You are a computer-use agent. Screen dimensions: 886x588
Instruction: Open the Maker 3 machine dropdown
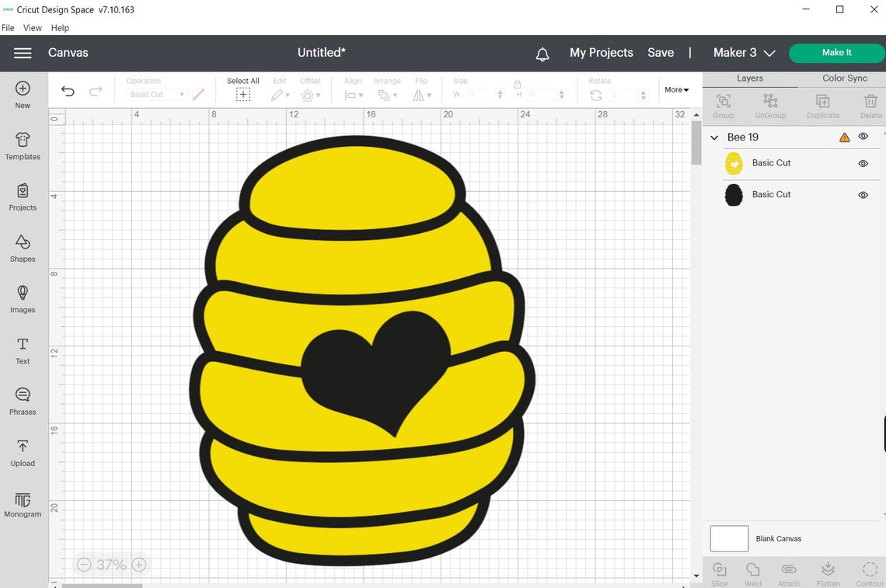pos(743,53)
